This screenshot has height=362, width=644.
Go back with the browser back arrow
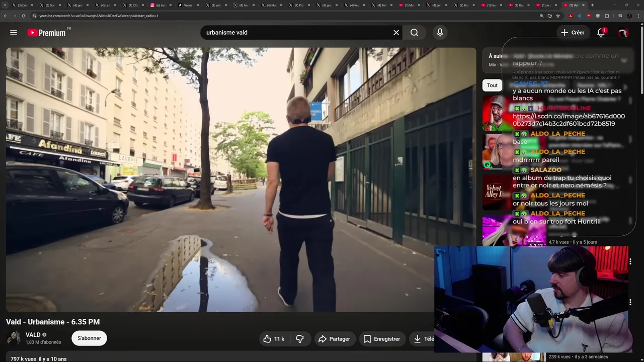point(6,16)
